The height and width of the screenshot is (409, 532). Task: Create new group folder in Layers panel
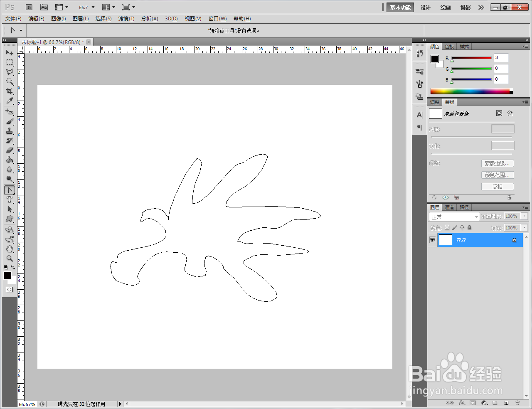(495, 403)
